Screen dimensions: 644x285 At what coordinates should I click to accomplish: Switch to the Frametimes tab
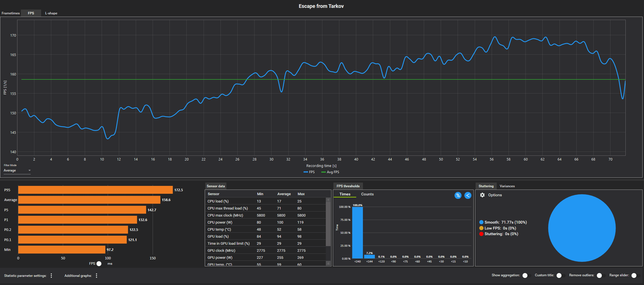(x=11, y=13)
